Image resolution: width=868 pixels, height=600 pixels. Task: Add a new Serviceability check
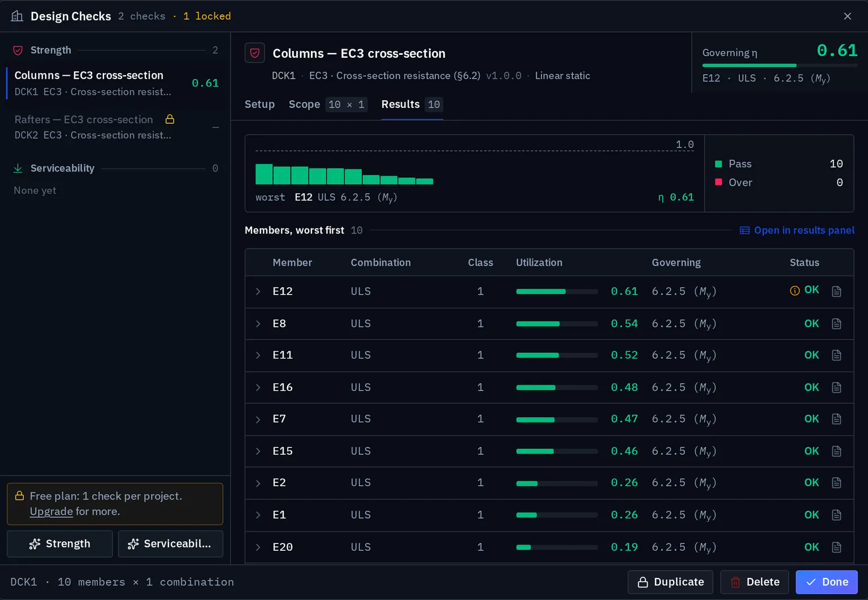[x=171, y=544]
